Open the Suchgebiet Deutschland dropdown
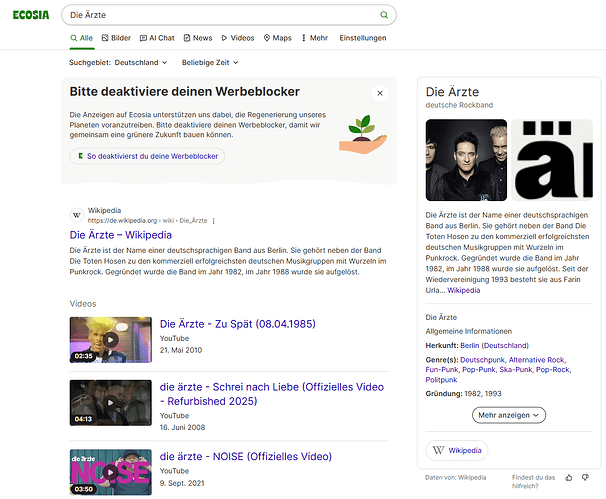 tap(118, 62)
